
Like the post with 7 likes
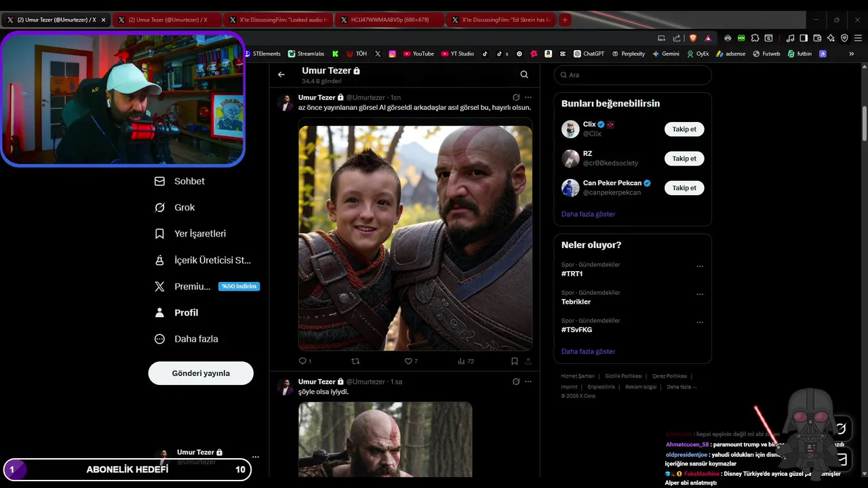[x=411, y=361]
